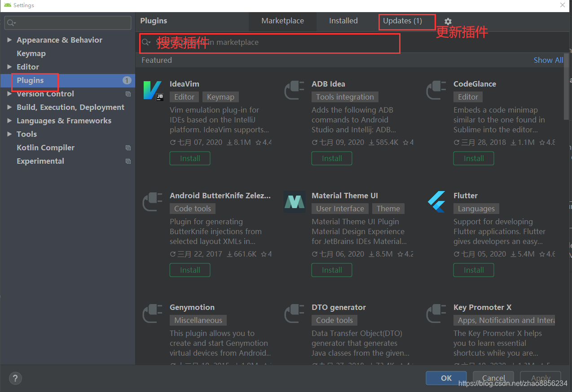Screen dimensions: 572x392
Task: Install the ADB Idea plugin
Action: click(x=332, y=158)
